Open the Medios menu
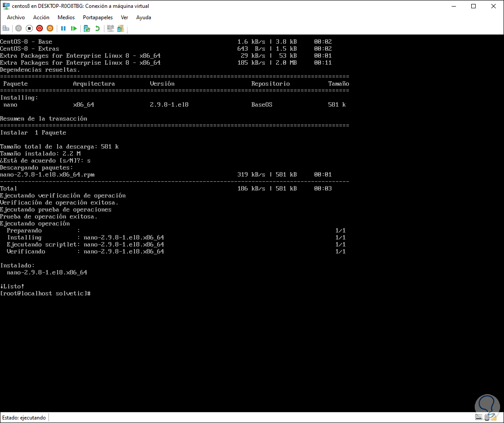Screen dimensions: 504x423 [x=66, y=17]
